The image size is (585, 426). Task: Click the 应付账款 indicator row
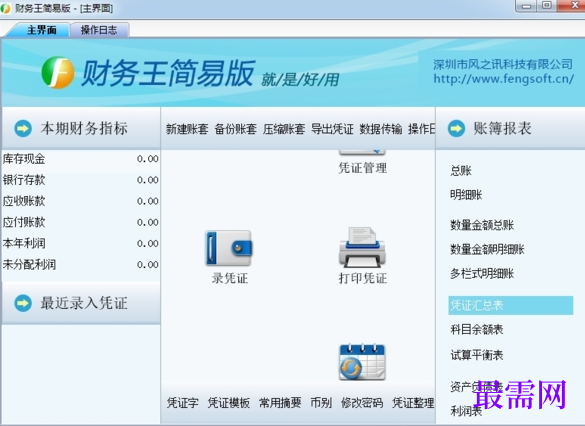point(81,222)
